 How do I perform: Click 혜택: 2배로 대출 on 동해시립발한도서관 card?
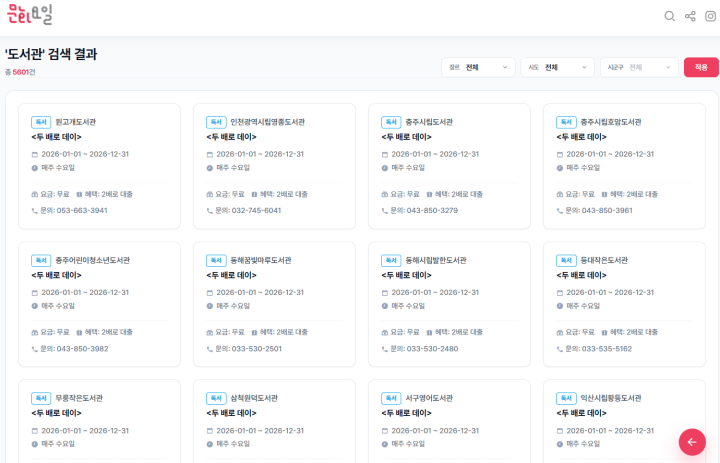[459, 332]
